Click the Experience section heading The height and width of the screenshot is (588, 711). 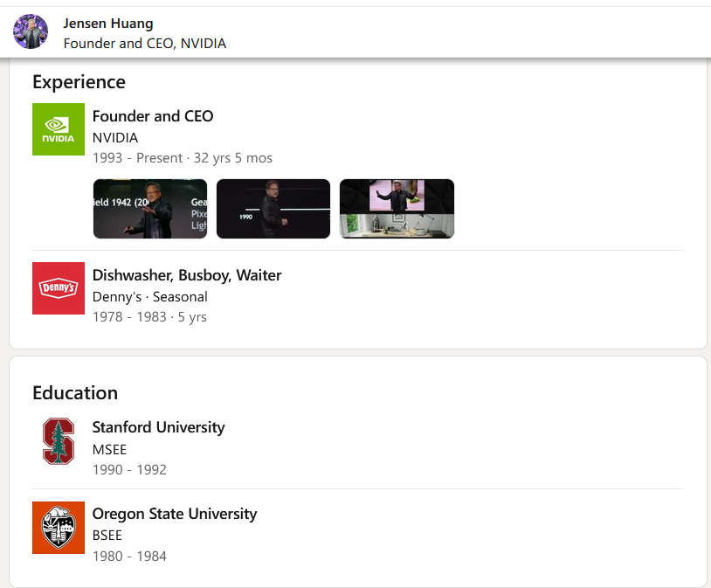coord(79,82)
